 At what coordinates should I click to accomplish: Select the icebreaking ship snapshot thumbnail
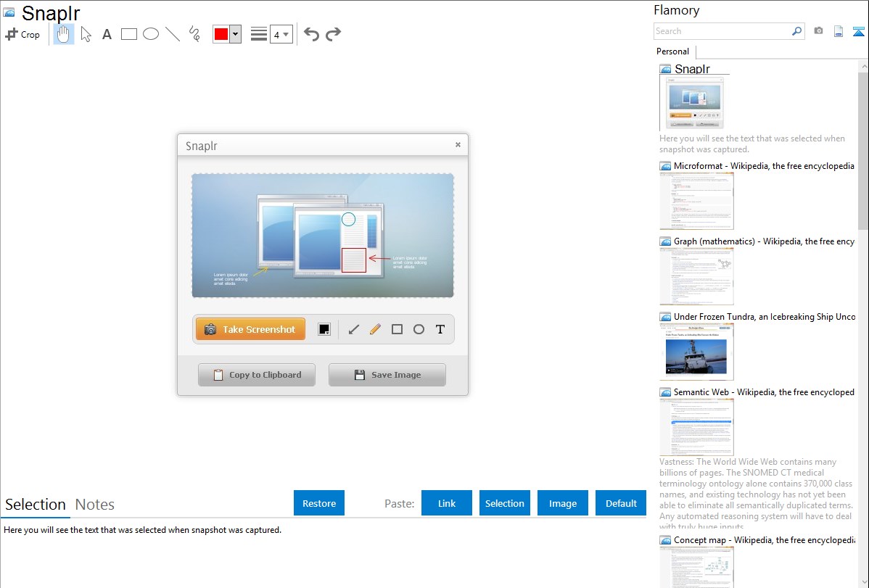click(x=696, y=352)
